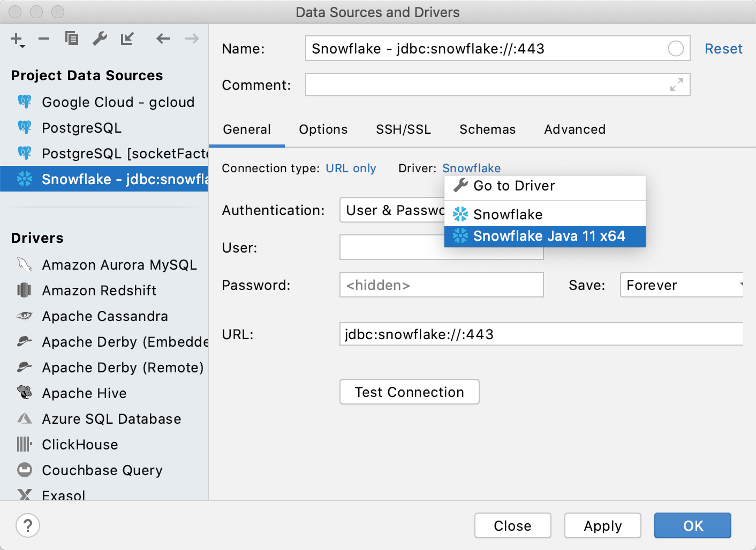Screen dimensions: 756x550
Task: Select Couchbase Query driver
Action: (x=104, y=470)
